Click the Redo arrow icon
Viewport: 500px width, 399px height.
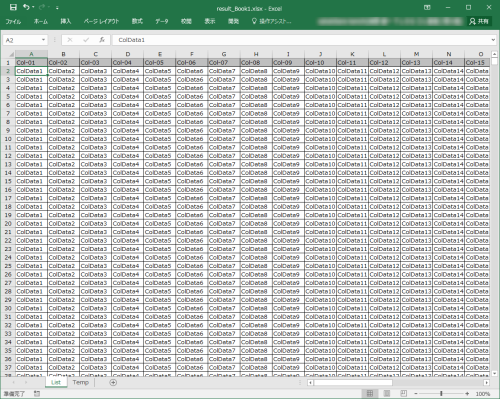click(42, 7)
